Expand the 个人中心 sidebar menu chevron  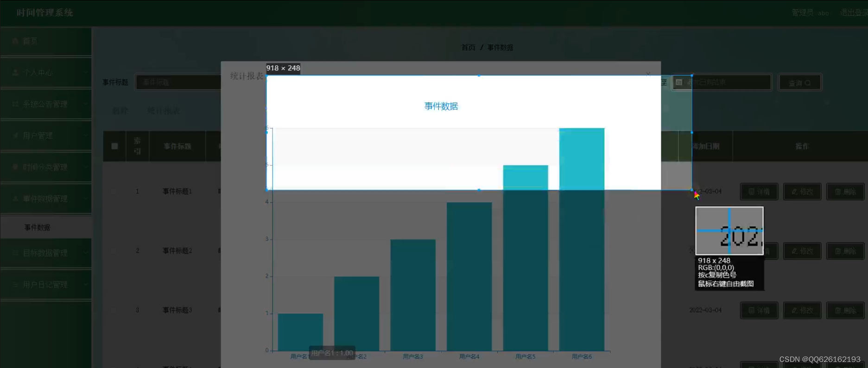point(86,73)
